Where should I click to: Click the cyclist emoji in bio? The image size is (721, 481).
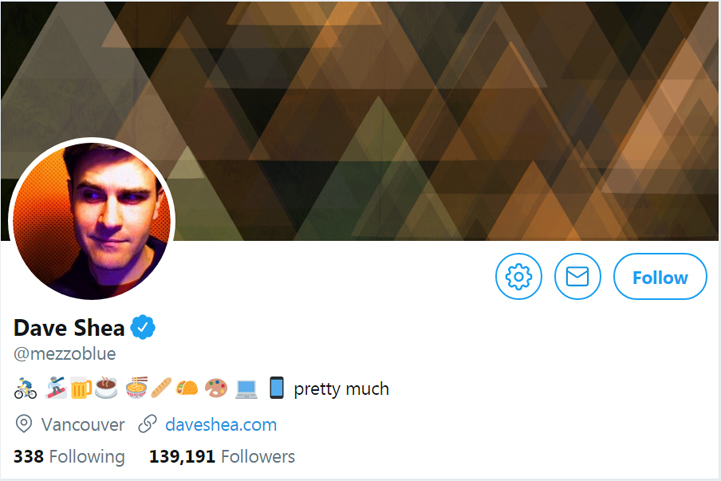(x=25, y=389)
